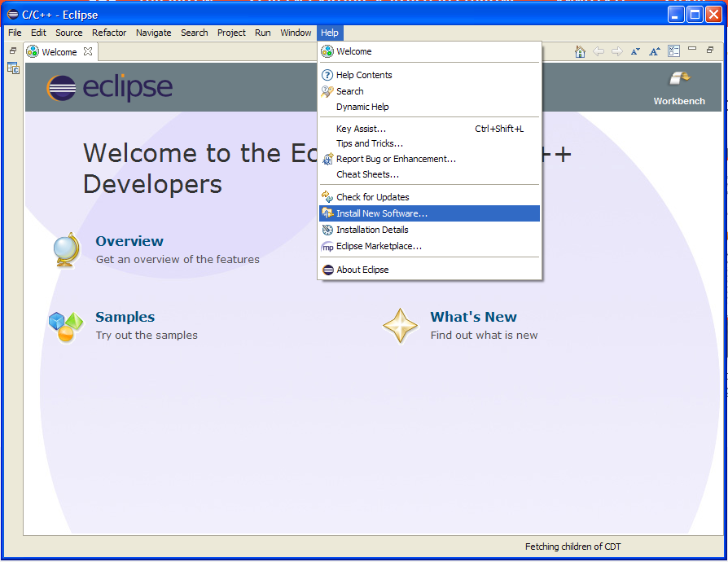Image resolution: width=728 pixels, height=562 pixels.
Task: Choose Help Contents from the menu
Action: [x=429, y=75]
